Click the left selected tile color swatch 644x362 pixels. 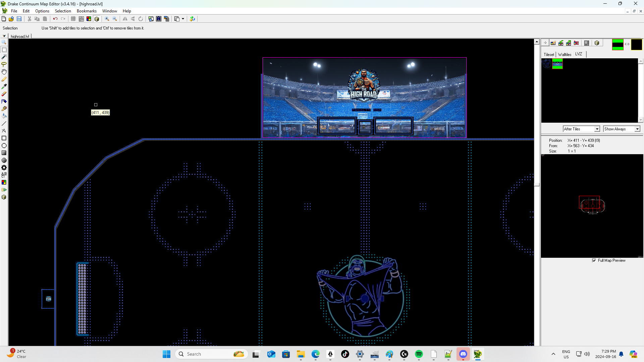(x=618, y=45)
